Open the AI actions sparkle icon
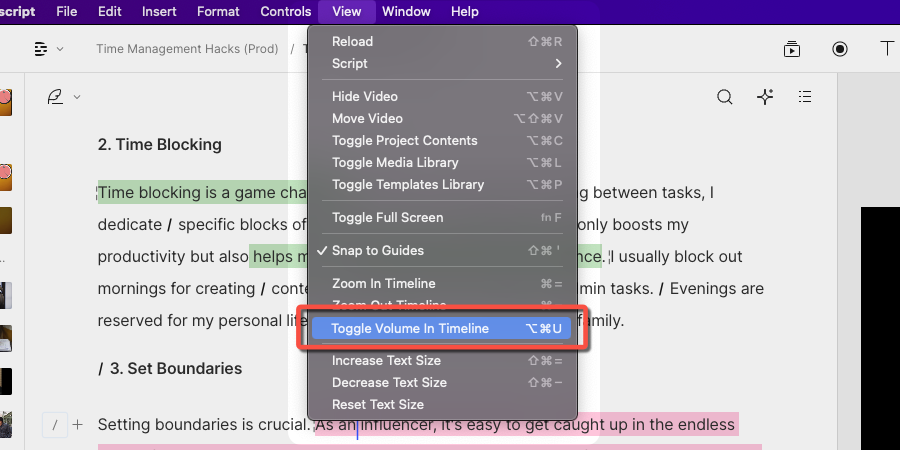Screen dimensions: 900x450 pyautogui.click(x=765, y=97)
